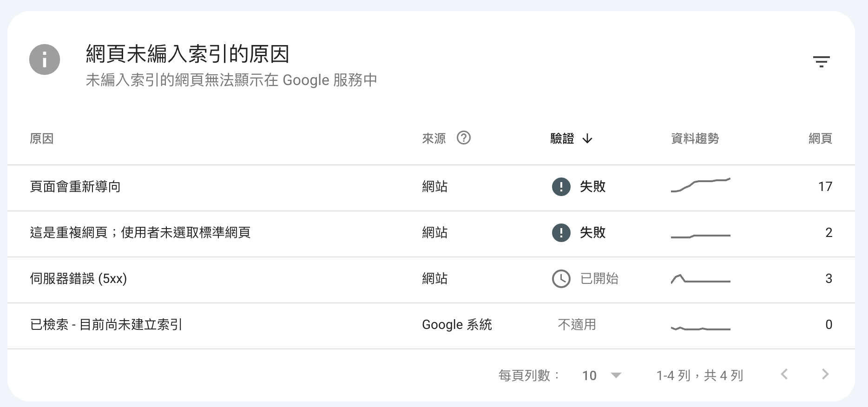Sort by the 驗證 column arrow
The image size is (868, 407).
(587, 138)
